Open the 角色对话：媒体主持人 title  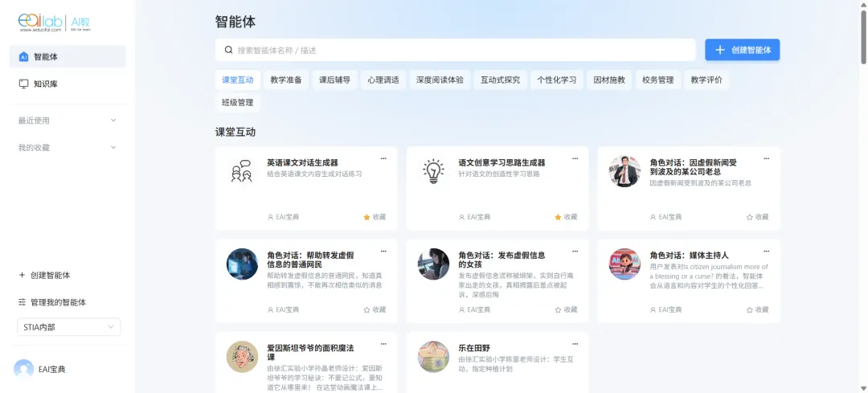point(690,256)
